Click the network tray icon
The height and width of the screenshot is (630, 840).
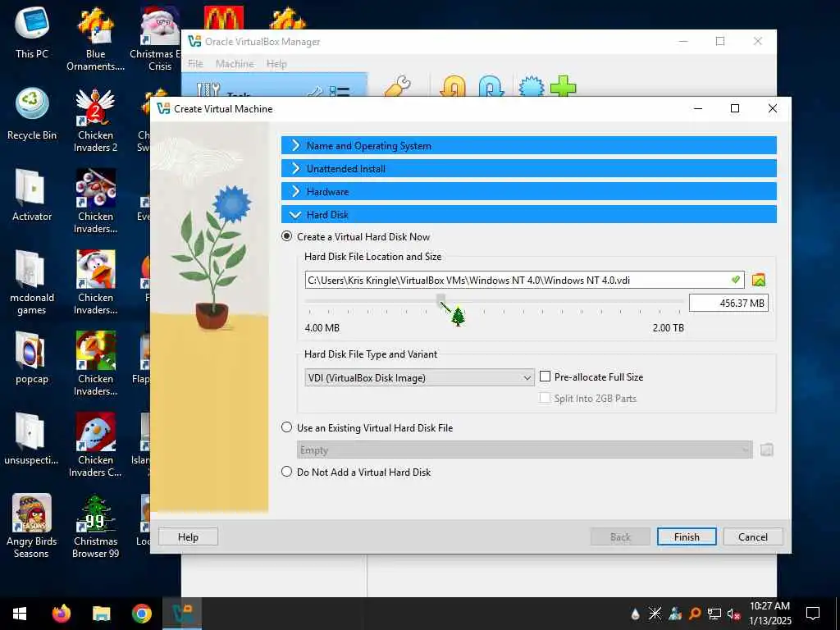[714, 614]
